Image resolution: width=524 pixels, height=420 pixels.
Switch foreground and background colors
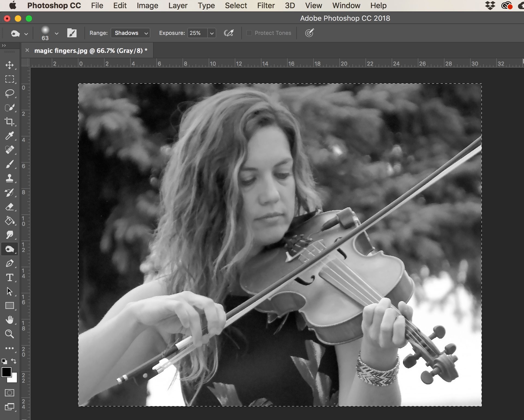[14, 361]
